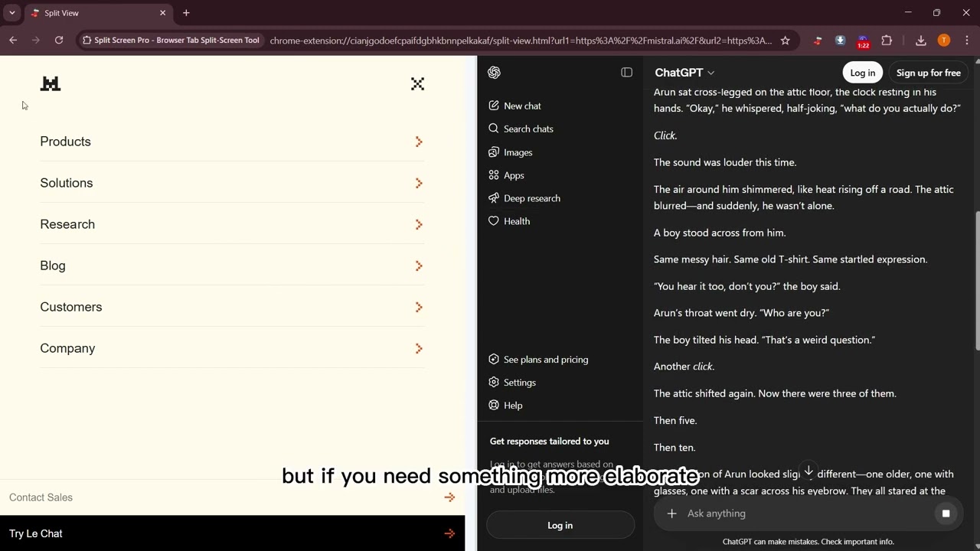Click the plus attach icon in chat box

coord(671,514)
